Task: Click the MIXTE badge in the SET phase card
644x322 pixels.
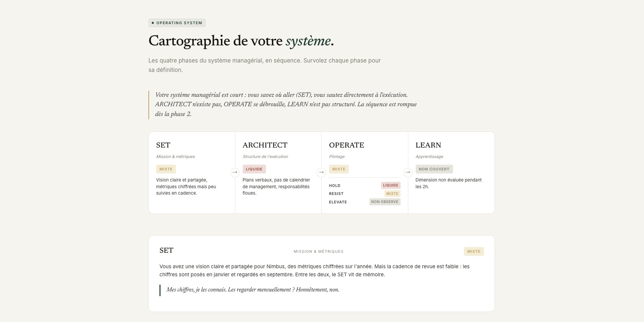Action: point(166,169)
